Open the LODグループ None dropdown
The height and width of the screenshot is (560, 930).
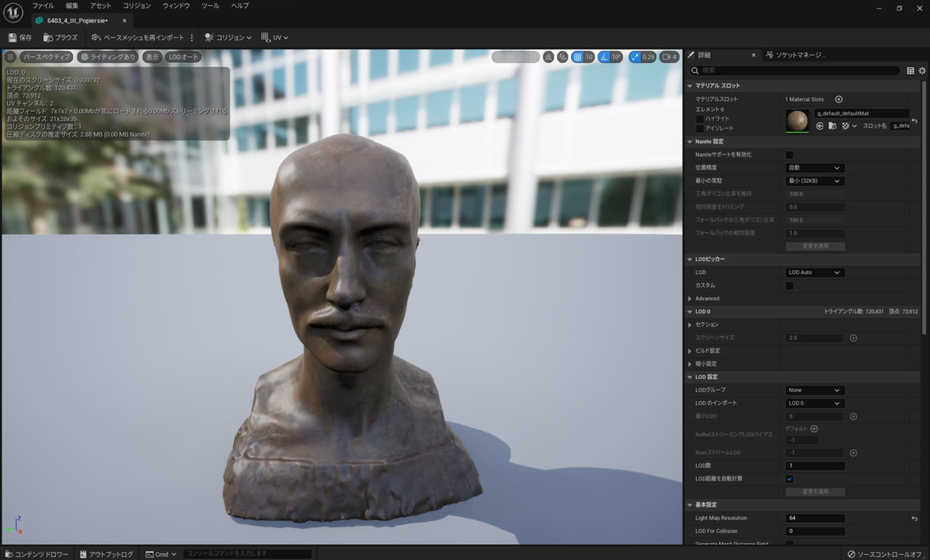(815, 390)
